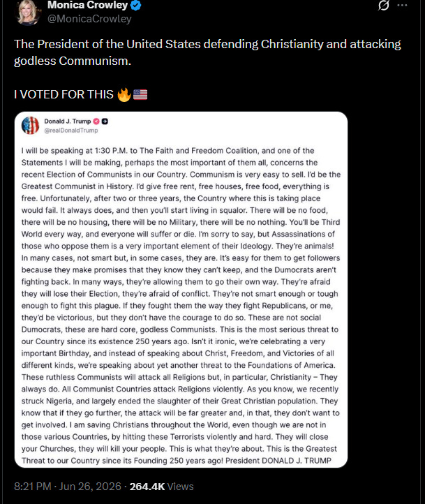The width and height of the screenshot is (425, 504).
Task: Click the fire emoji in the post
Action: click(124, 95)
